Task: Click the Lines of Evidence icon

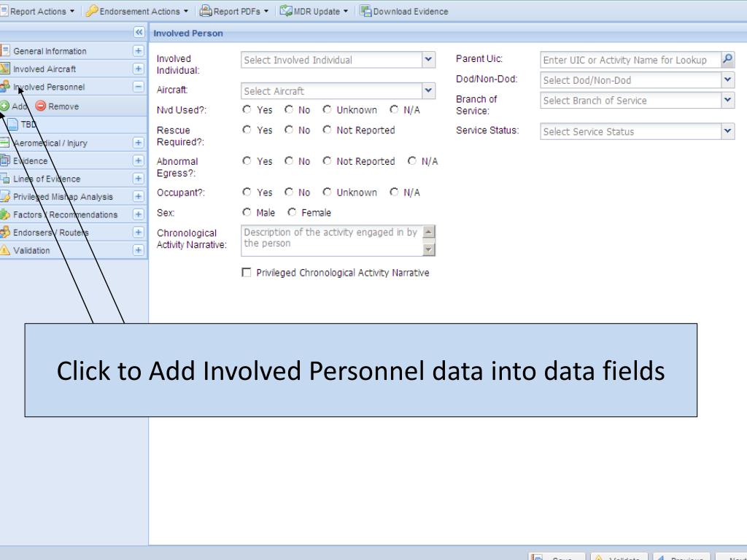Action: (x=5, y=179)
